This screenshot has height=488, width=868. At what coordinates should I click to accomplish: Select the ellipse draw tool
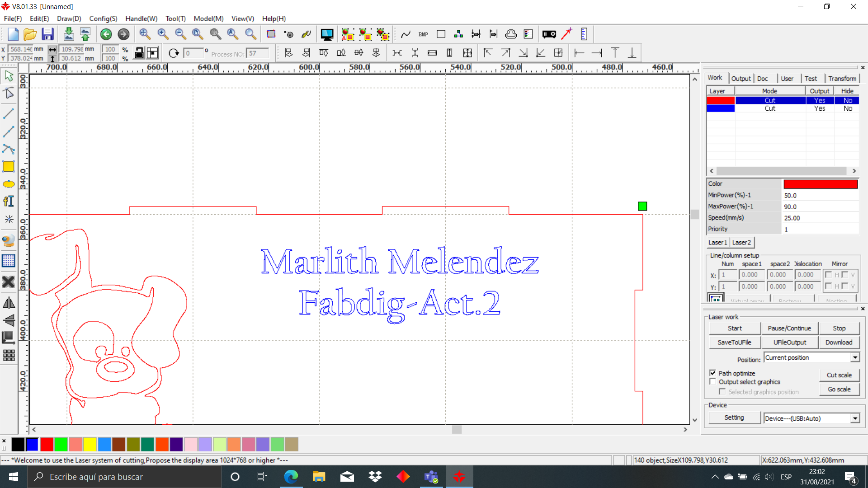(9, 184)
